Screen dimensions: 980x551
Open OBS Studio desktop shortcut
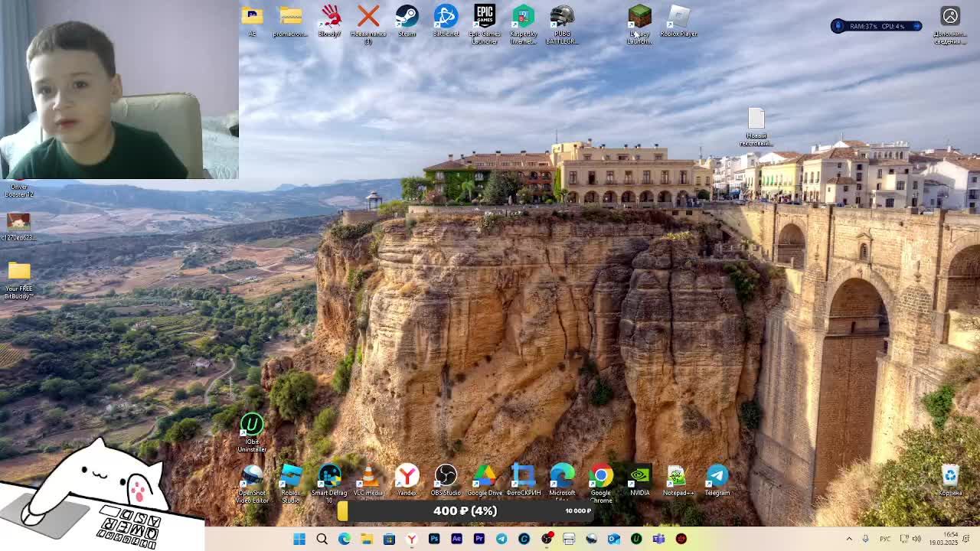tap(446, 481)
